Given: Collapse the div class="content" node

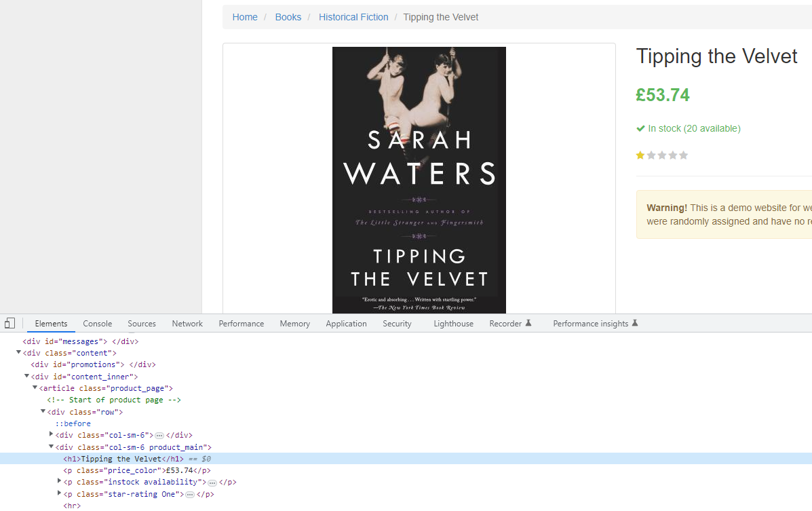Looking at the screenshot, I should pos(18,352).
